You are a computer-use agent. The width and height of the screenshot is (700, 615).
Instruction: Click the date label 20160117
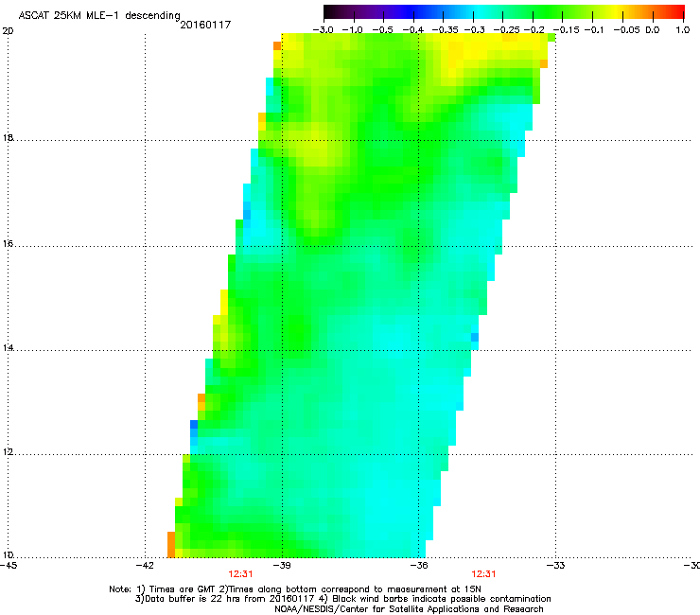[x=205, y=25]
